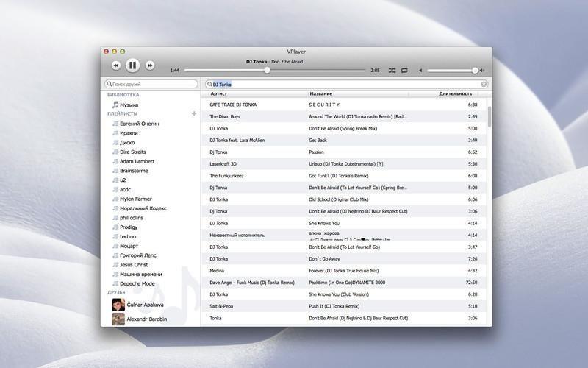588x368 pixels.
Task: Sort by the Название column header
Action: [320, 93]
